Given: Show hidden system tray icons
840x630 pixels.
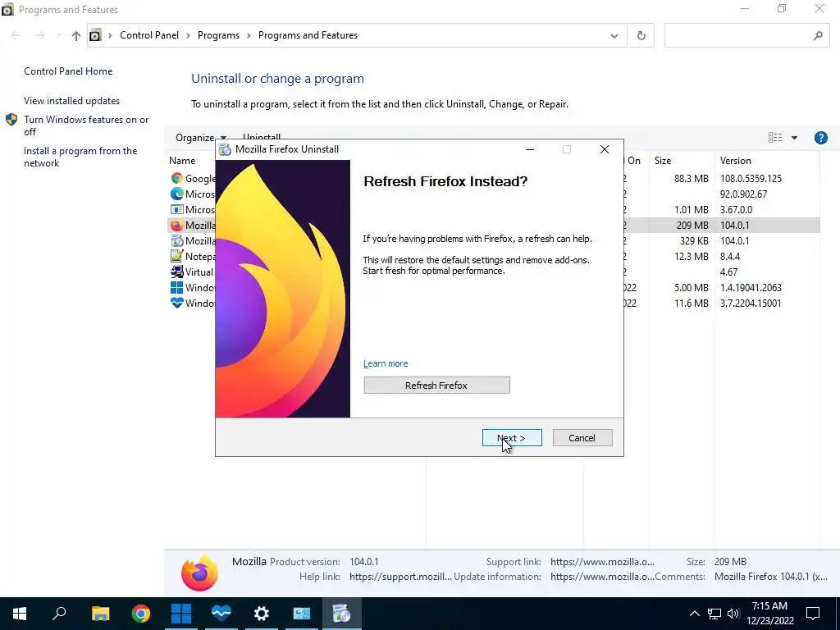Looking at the screenshot, I should coord(694,614).
